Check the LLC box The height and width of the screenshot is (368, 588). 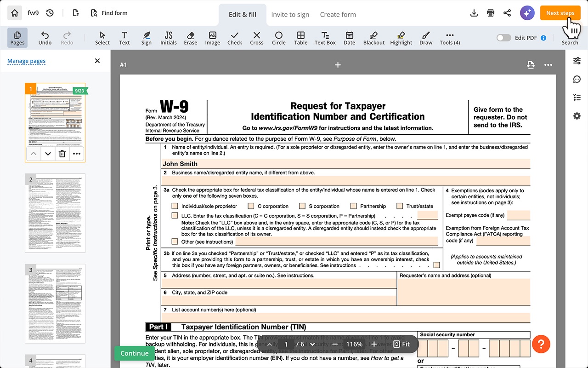tap(175, 215)
